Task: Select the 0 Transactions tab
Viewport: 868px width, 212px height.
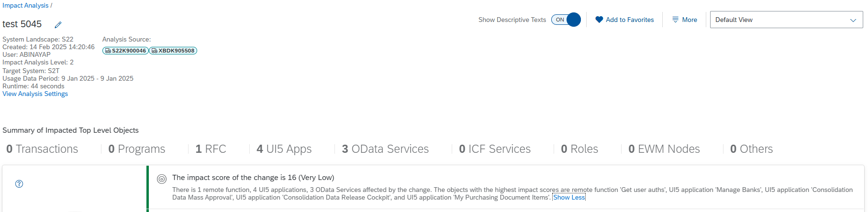Action: point(42,149)
